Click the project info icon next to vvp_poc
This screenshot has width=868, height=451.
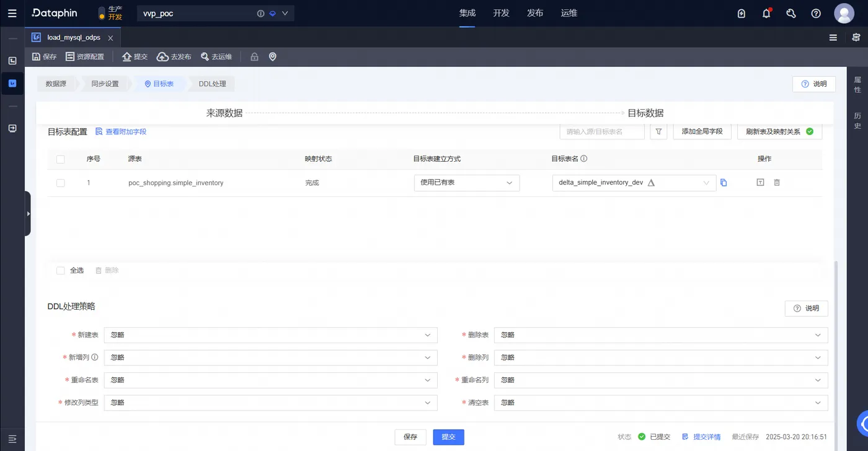click(260, 14)
